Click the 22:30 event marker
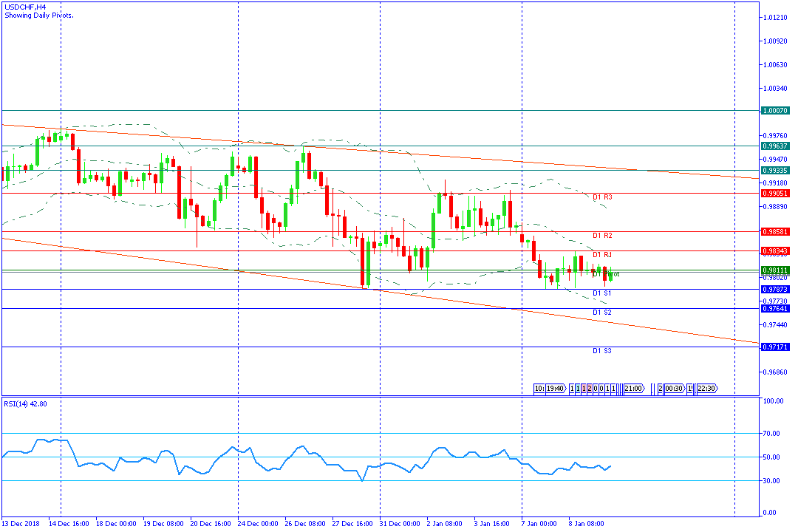This screenshot has width=798, height=532. tap(706, 389)
